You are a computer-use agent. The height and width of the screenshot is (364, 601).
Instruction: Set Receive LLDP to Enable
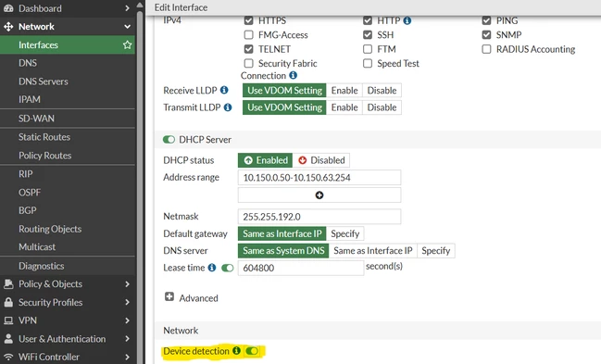point(344,91)
